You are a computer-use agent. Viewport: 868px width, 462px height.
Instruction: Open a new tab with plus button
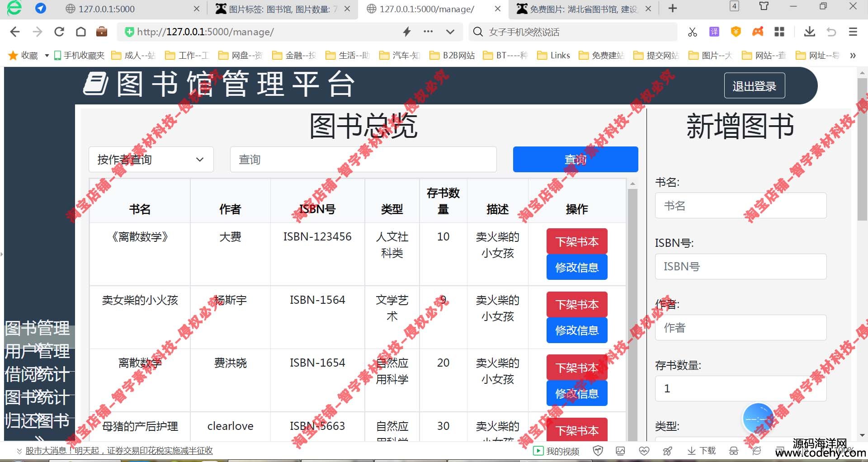tap(673, 9)
